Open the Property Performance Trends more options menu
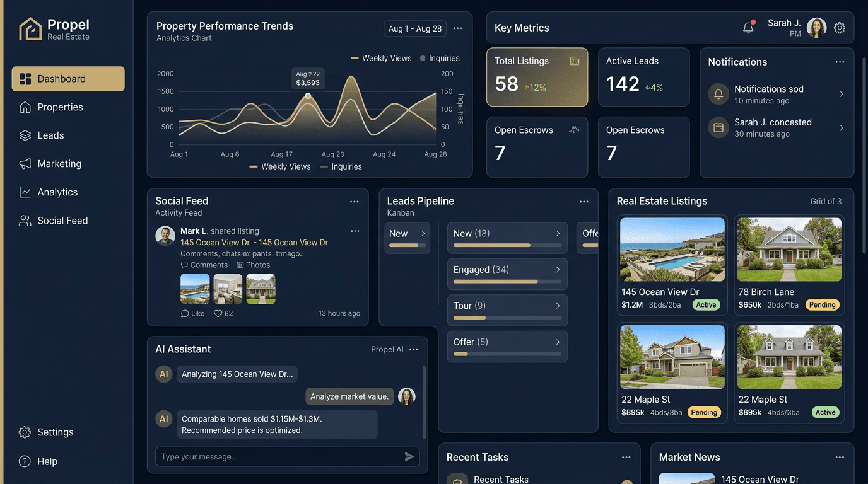 pyautogui.click(x=458, y=28)
